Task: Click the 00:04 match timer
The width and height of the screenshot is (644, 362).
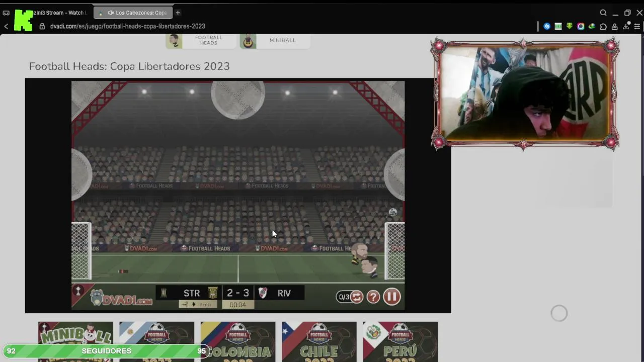Action: click(238, 305)
